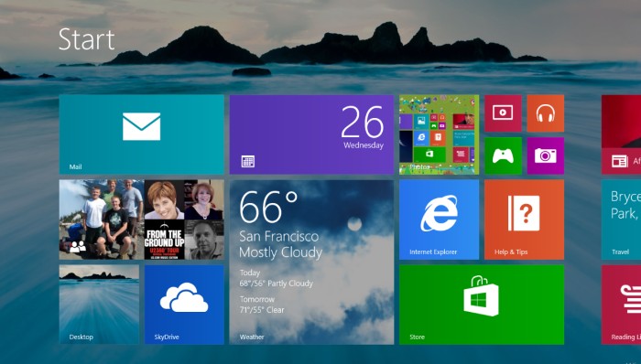
Task: Open the Travel tile
Action: tap(622, 219)
